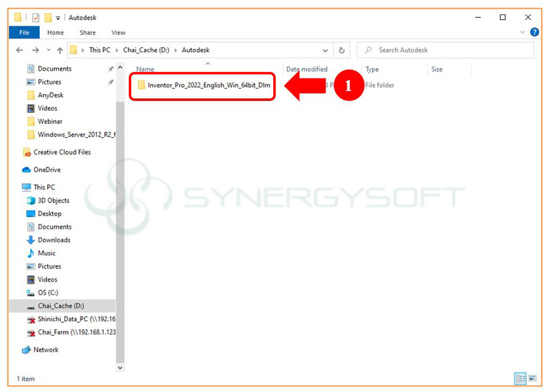Open the View ribbon tab
The width and height of the screenshot is (549, 392).
click(118, 32)
